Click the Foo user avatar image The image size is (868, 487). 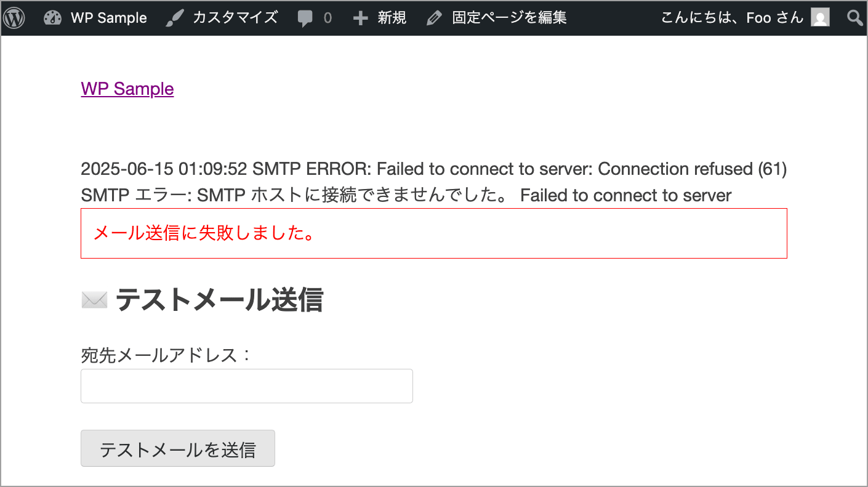(820, 18)
